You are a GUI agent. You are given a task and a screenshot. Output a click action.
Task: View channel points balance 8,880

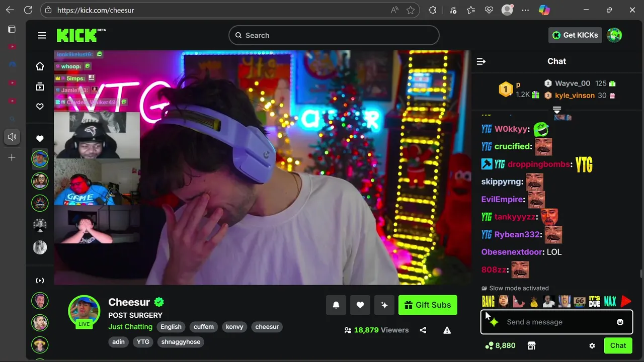[500, 345]
